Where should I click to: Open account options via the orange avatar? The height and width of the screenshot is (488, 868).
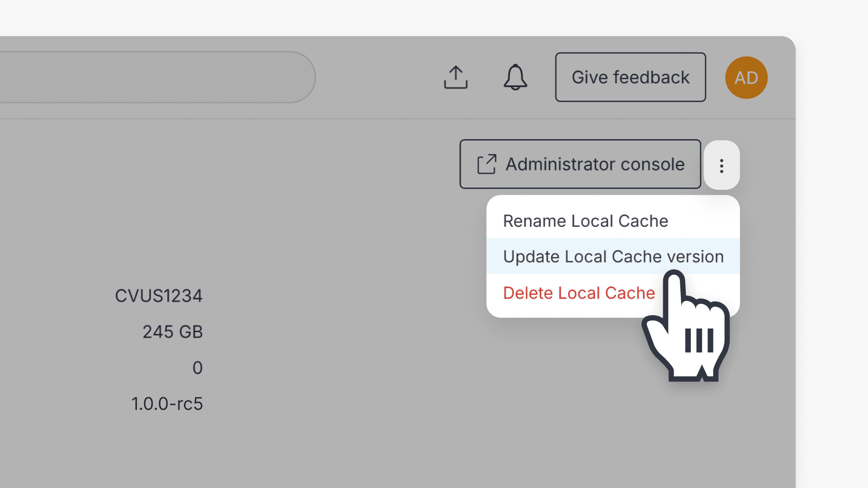(x=746, y=77)
